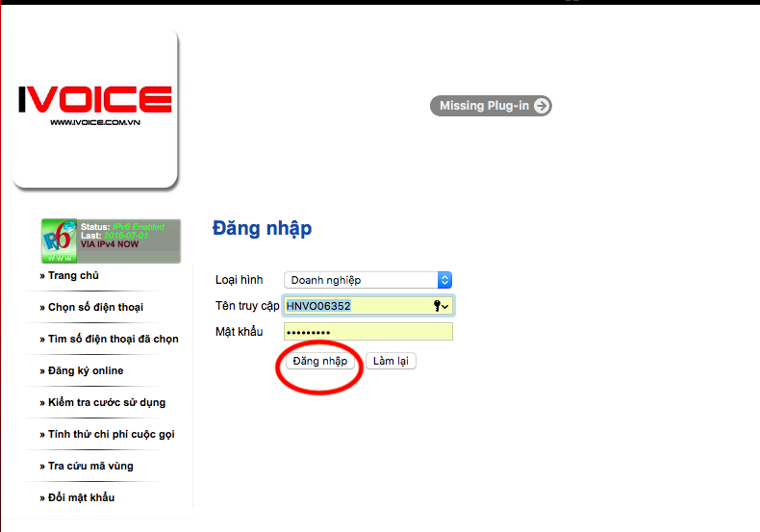This screenshot has height=532, width=760.
Task: Click the Mật khẩu password field
Action: click(x=368, y=332)
